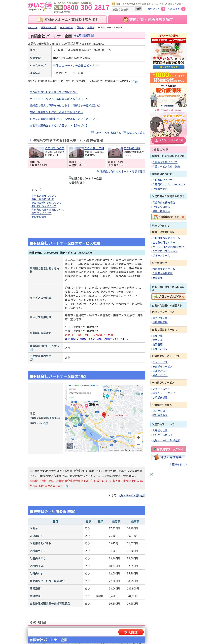Open 介護費用のシミュレーション link
The image size is (215, 644).
[x=169, y=185]
